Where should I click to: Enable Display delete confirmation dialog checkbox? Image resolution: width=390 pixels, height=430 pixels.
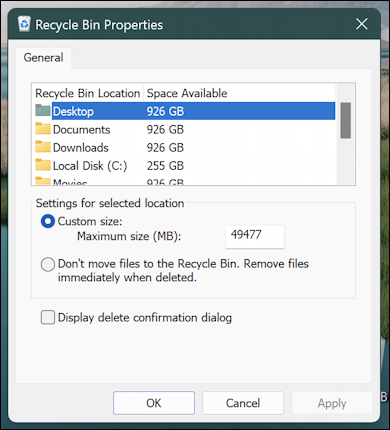pyautogui.click(x=48, y=317)
